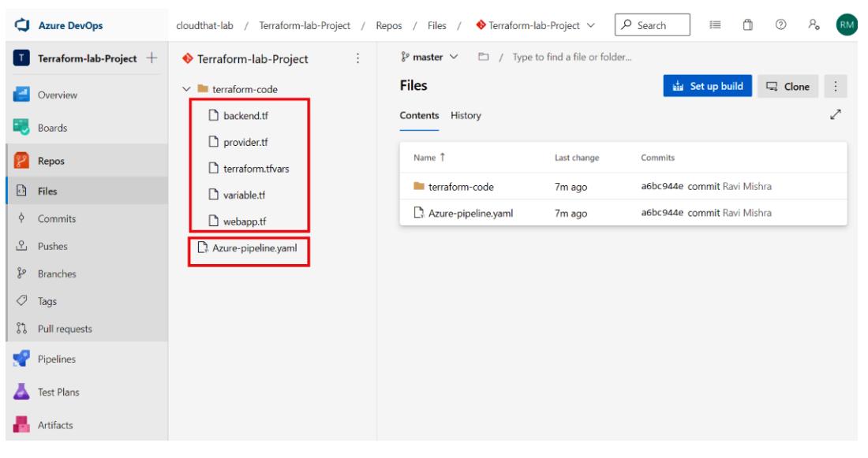Open more actions next to Clone
Image resolution: width=868 pixels, height=458 pixels.
pyautogui.click(x=836, y=86)
